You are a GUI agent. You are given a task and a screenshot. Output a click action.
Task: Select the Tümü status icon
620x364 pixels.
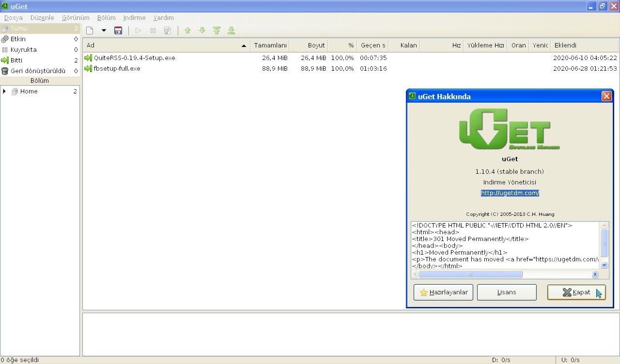click(5, 29)
